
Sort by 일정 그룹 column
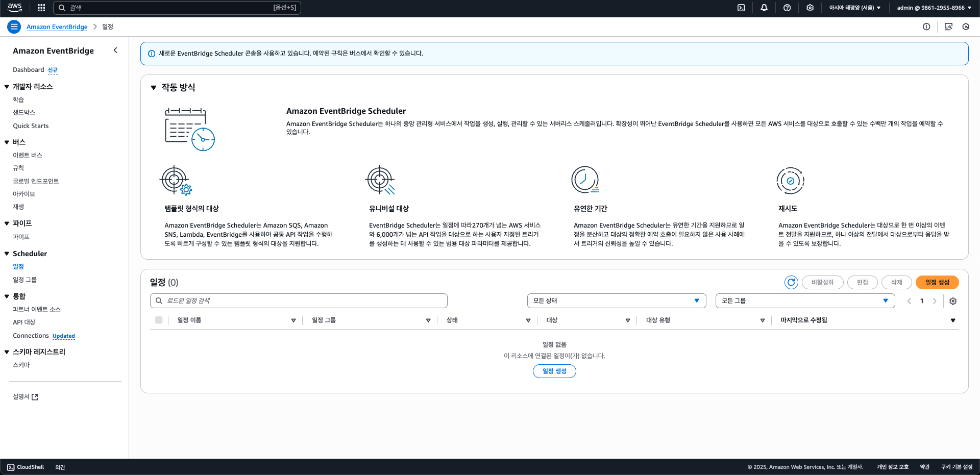point(428,320)
